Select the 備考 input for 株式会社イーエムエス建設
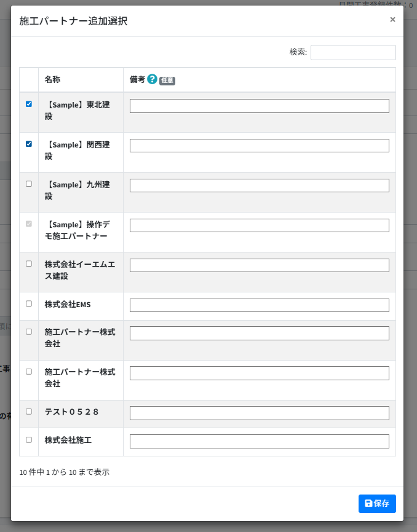This screenshot has height=532, width=417. point(259,265)
